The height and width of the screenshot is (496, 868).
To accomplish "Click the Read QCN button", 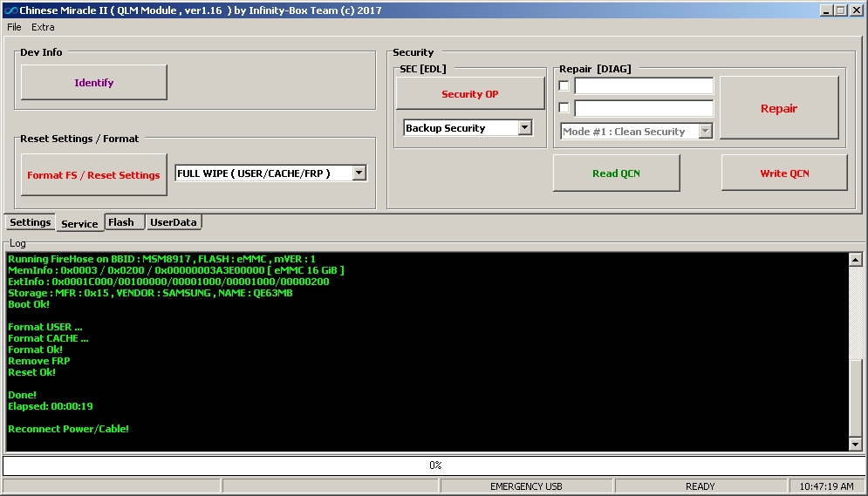I will (x=616, y=173).
